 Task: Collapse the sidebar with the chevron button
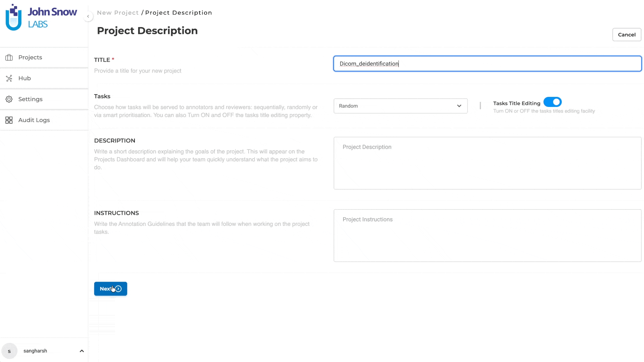pyautogui.click(x=88, y=16)
